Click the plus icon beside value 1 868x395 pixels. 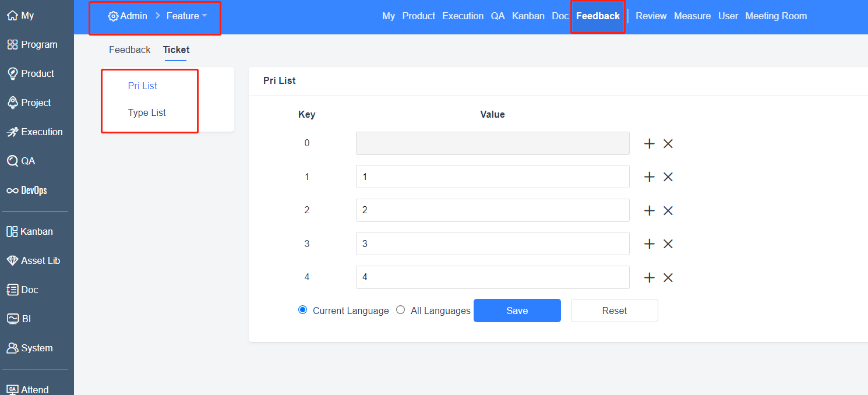coord(650,177)
